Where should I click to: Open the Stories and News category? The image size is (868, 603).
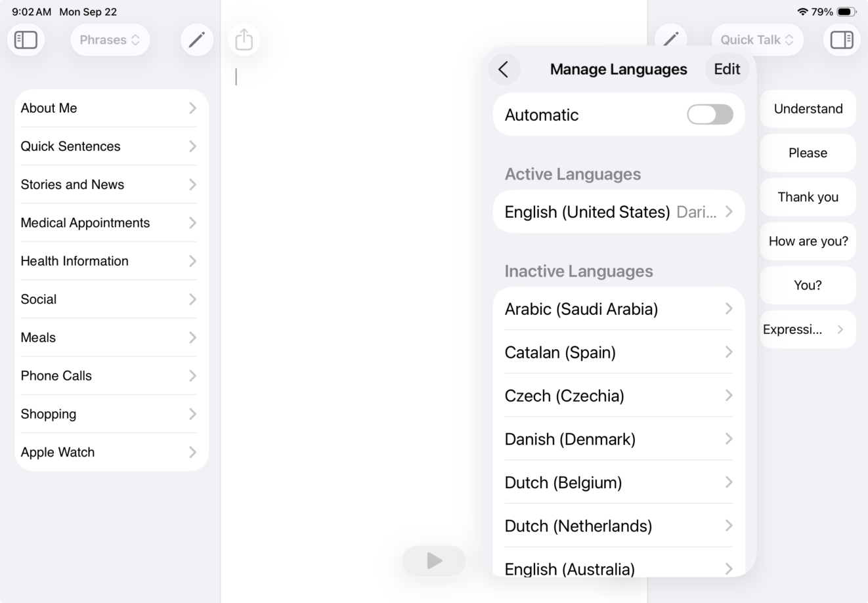point(108,184)
